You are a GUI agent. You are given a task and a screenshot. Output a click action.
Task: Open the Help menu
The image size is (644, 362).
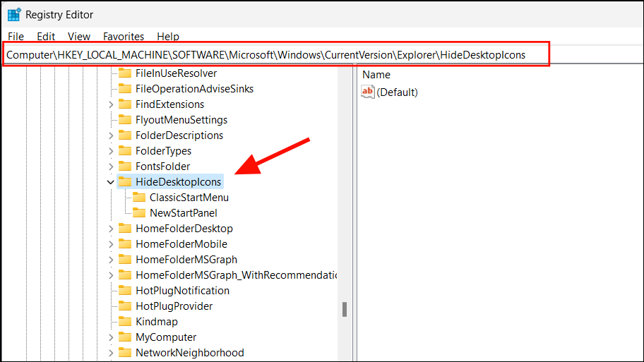[x=168, y=37]
